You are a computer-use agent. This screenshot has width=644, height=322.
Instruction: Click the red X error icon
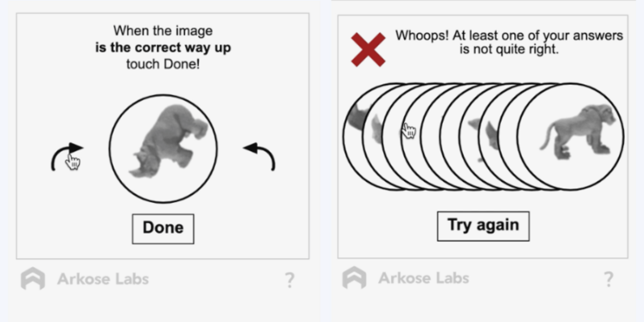[x=368, y=50]
